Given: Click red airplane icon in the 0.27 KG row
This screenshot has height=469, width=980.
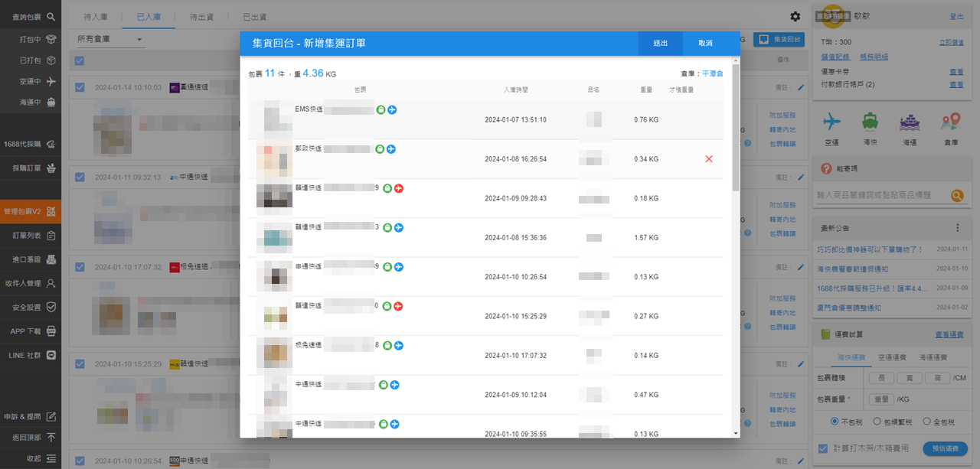Looking at the screenshot, I should tap(398, 306).
